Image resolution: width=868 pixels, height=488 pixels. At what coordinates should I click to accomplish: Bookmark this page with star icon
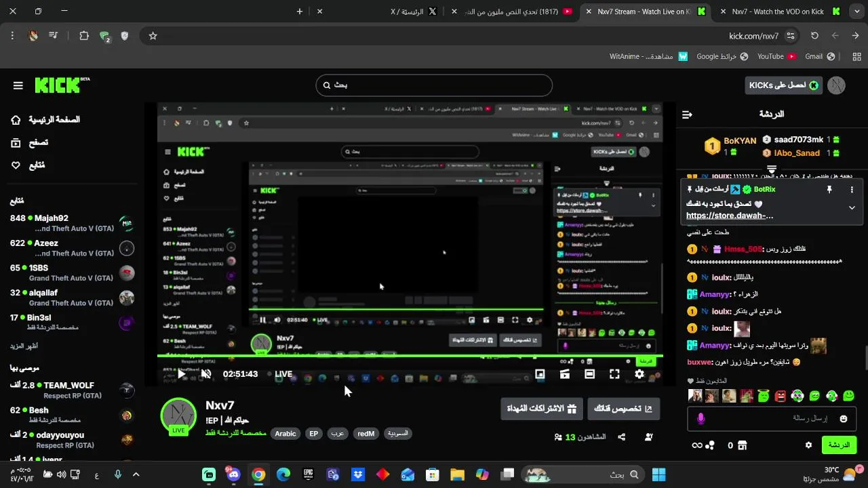153,36
